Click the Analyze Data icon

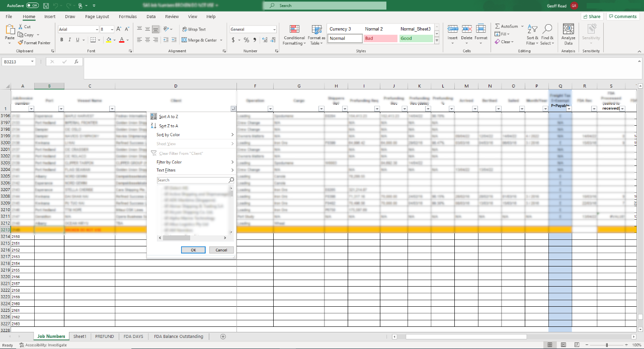569,29
